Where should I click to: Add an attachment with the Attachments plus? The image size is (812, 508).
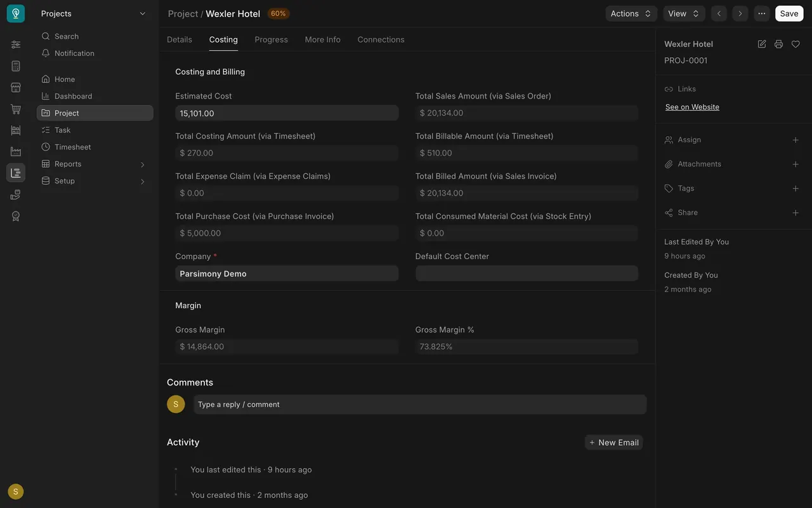click(796, 164)
